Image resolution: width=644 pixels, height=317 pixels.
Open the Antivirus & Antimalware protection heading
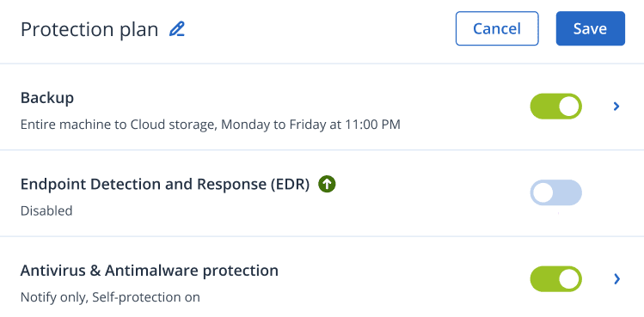click(x=150, y=271)
